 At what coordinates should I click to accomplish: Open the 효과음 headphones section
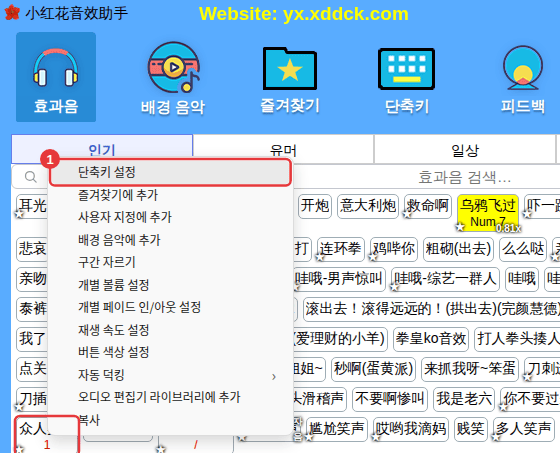56,77
